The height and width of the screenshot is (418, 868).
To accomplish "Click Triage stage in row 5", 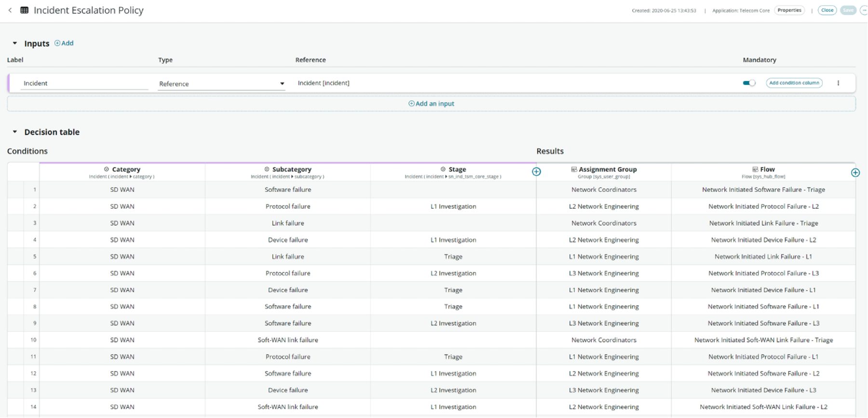I will (x=453, y=256).
